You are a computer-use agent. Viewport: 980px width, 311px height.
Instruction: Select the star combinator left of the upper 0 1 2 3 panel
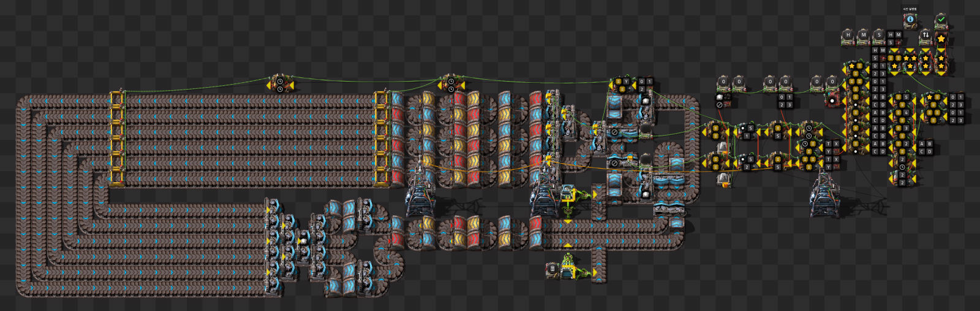pyautogui.click(x=933, y=101)
